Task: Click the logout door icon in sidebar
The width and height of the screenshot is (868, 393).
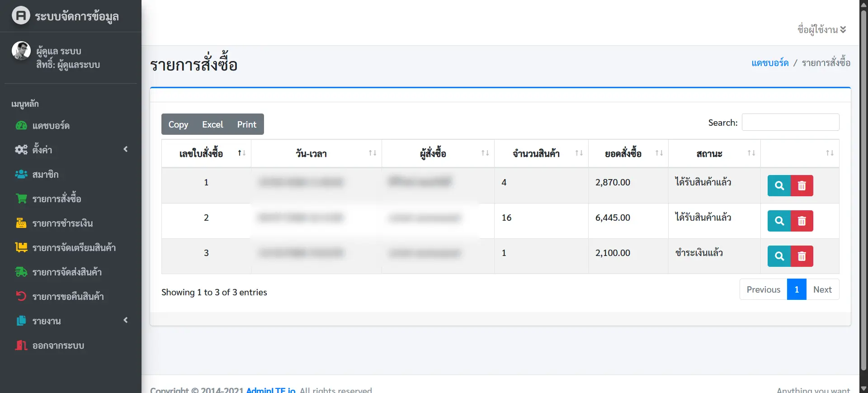Action: click(x=21, y=346)
